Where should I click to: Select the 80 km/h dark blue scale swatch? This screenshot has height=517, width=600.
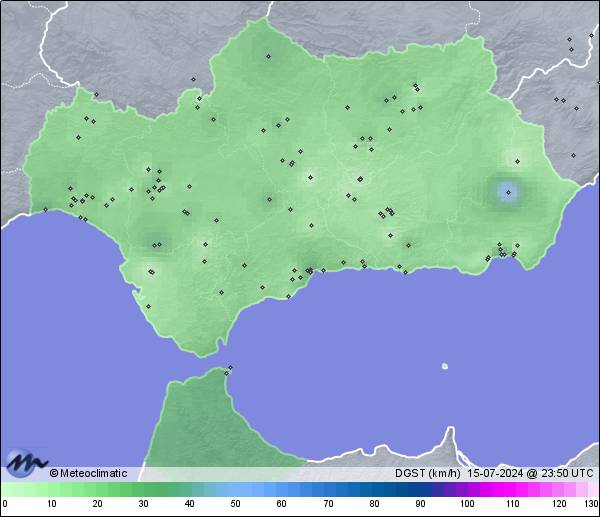coord(373,489)
